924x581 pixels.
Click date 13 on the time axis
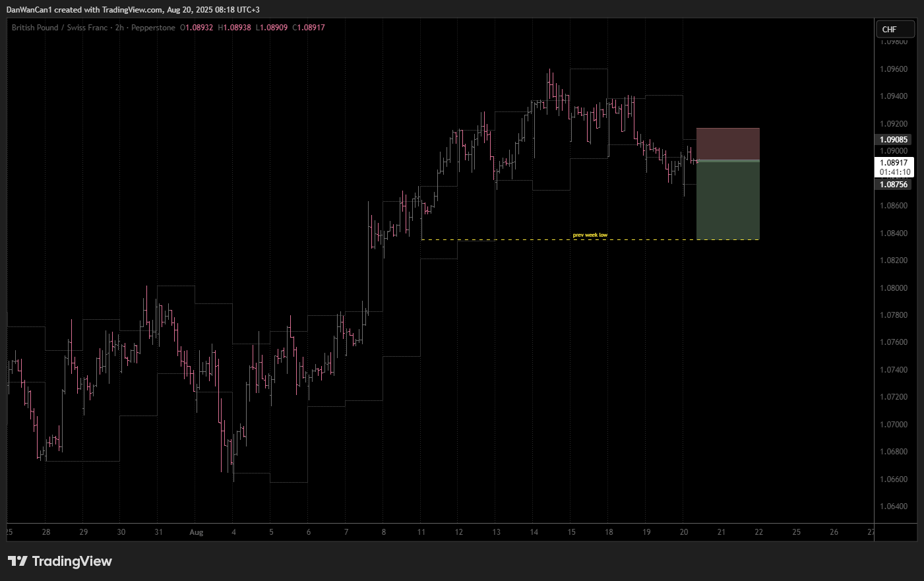(x=497, y=532)
